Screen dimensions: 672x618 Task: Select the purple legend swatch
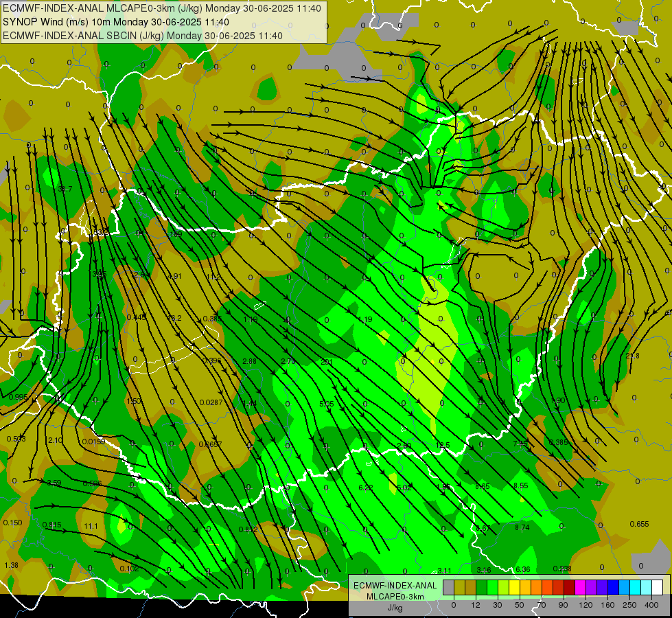coord(592,587)
